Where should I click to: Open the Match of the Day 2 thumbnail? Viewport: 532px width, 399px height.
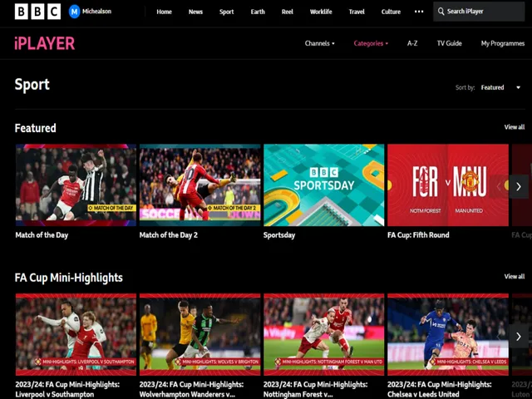pos(199,185)
